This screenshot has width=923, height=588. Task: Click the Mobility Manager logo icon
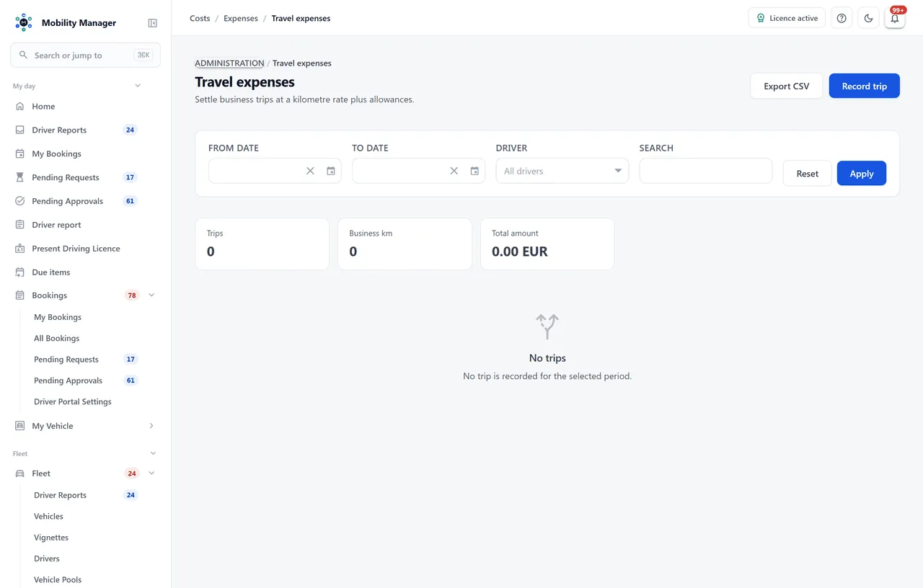point(24,22)
